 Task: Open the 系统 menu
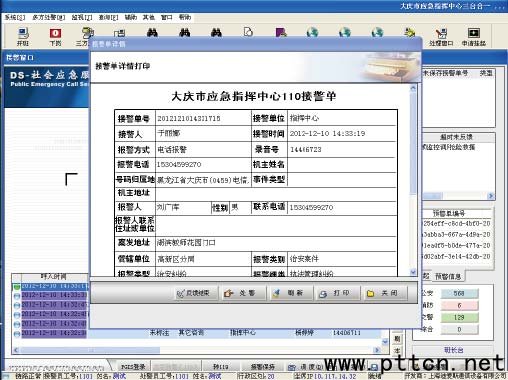tap(15, 17)
